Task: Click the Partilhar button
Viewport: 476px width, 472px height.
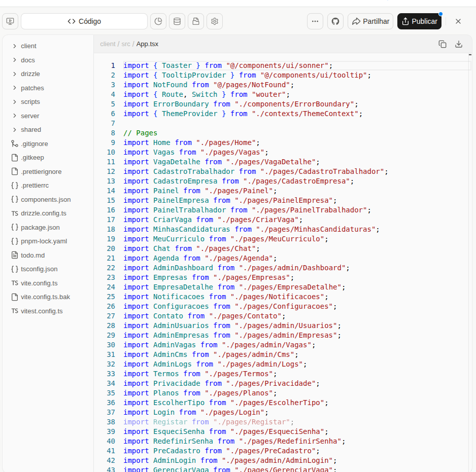Action: (x=370, y=21)
